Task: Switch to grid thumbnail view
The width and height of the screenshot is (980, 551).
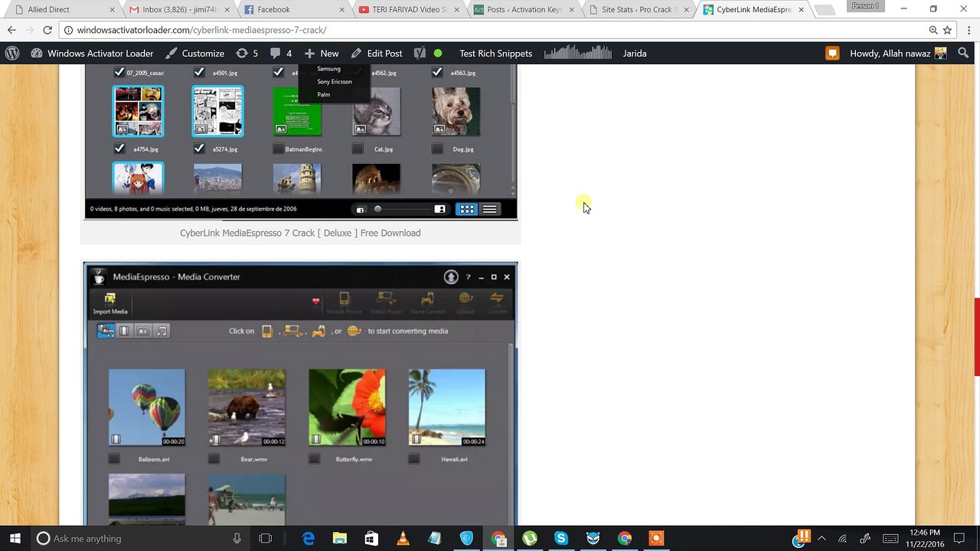Action: pos(466,209)
